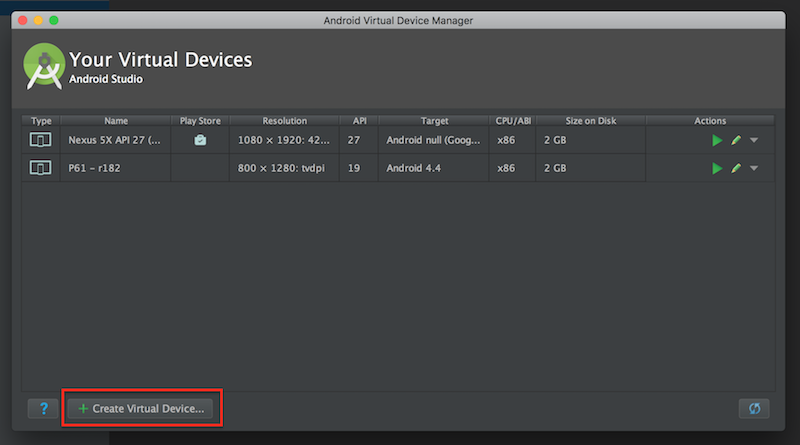Open actions dropdown for Nexus 5X row
This screenshot has height=445, width=800.
(x=754, y=140)
